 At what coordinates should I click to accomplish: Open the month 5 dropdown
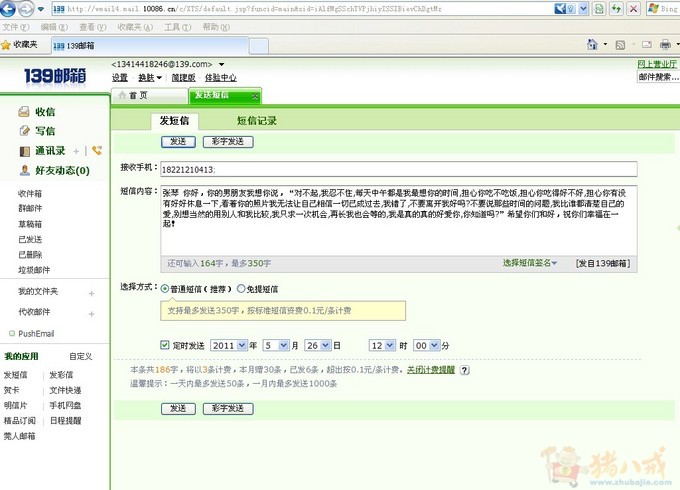[x=276, y=346]
